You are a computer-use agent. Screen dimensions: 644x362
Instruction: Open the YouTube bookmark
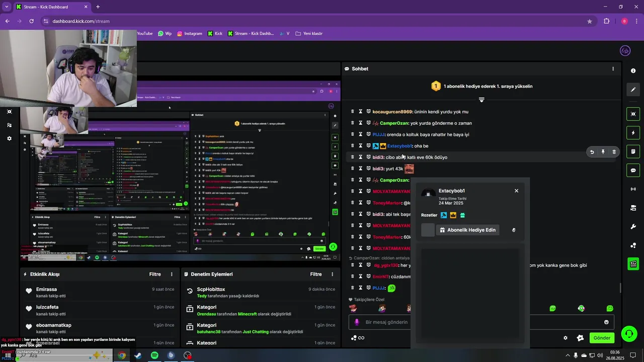click(x=145, y=34)
